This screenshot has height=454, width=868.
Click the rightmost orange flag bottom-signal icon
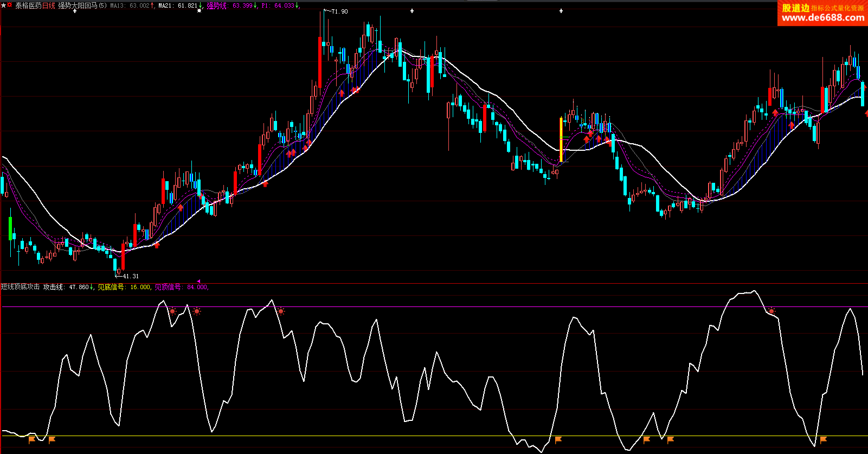coord(823,439)
